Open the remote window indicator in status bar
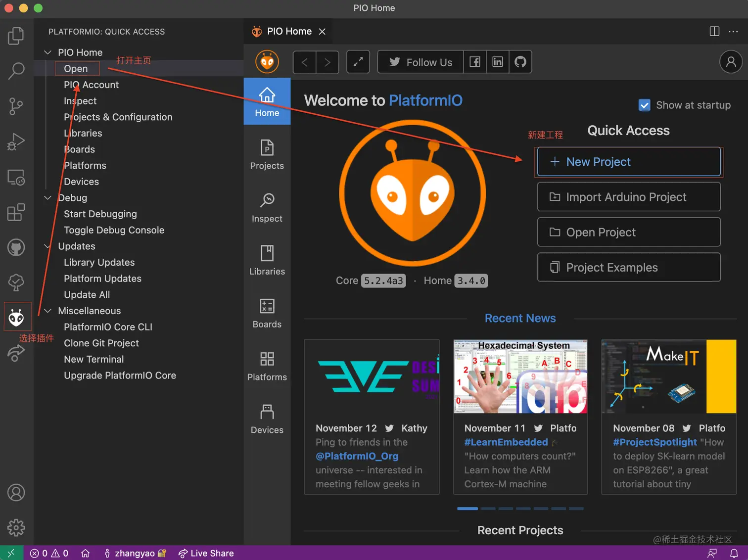 point(11,553)
